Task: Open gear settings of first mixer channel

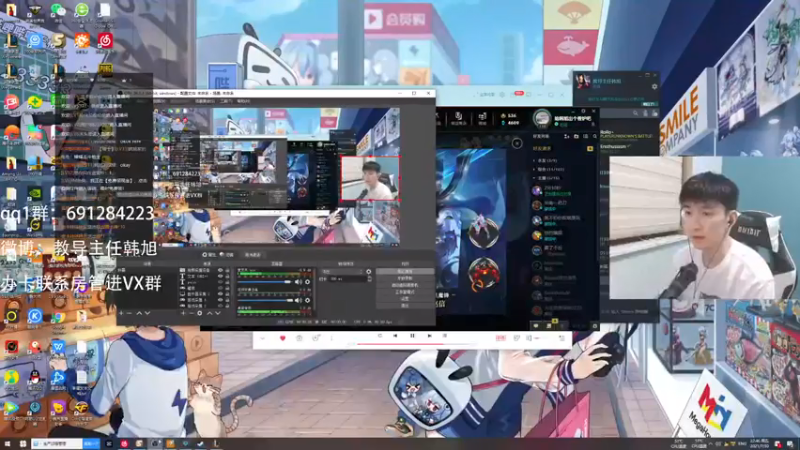Action: [x=307, y=282]
